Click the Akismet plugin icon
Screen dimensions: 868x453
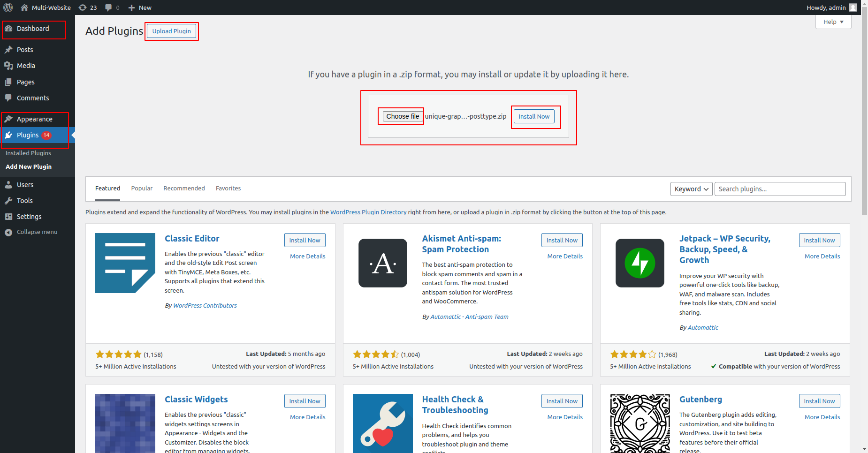[382, 263]
